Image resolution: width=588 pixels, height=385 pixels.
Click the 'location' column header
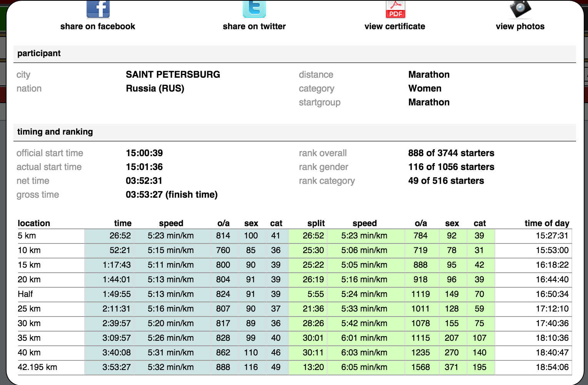coord(34,223)
